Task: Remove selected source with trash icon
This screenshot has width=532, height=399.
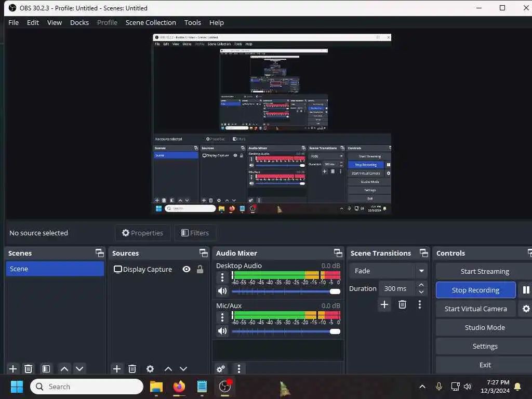Action: (x=132, y=369)
